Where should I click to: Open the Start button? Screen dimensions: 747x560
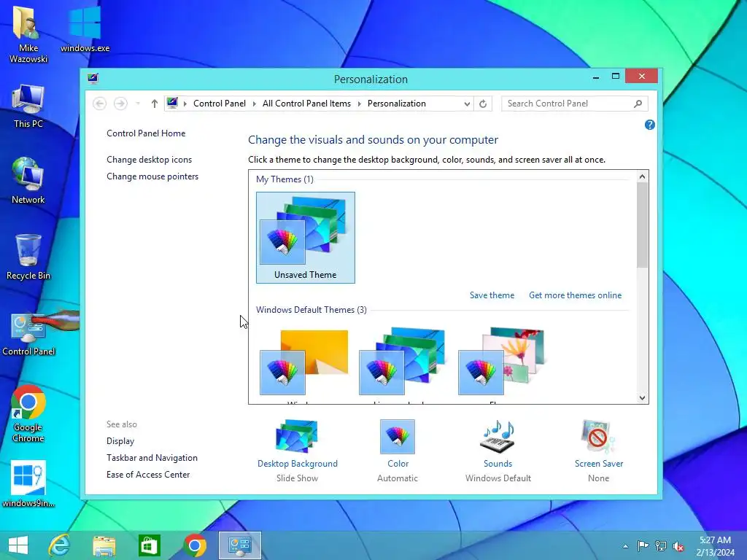click(18, 545)
